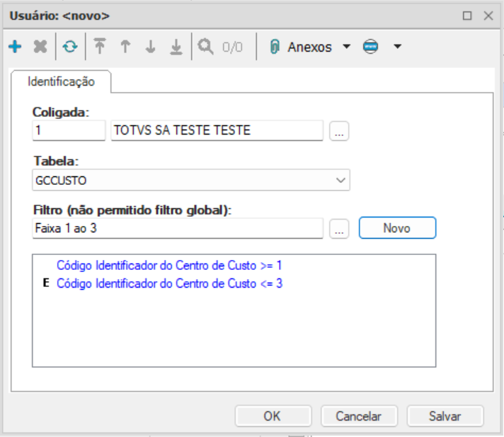504x437 pixels.
Task: Click the magnifier search icon
Action: click(x=205, y=47)
